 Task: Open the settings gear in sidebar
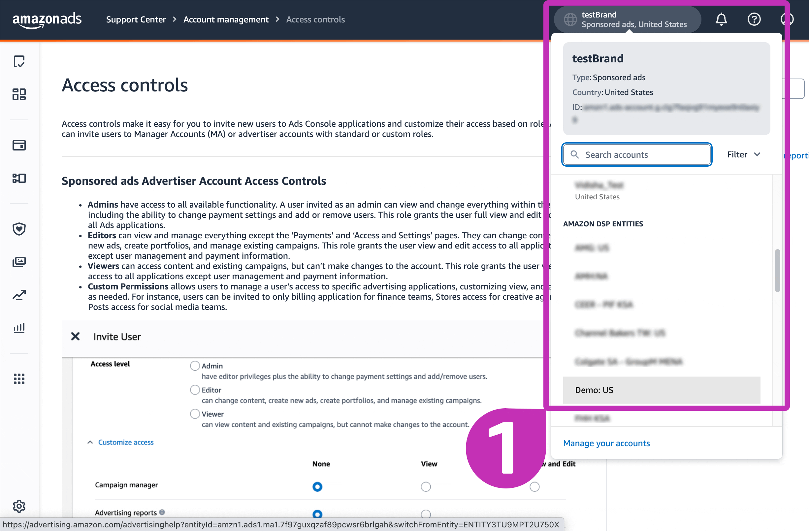19,506
